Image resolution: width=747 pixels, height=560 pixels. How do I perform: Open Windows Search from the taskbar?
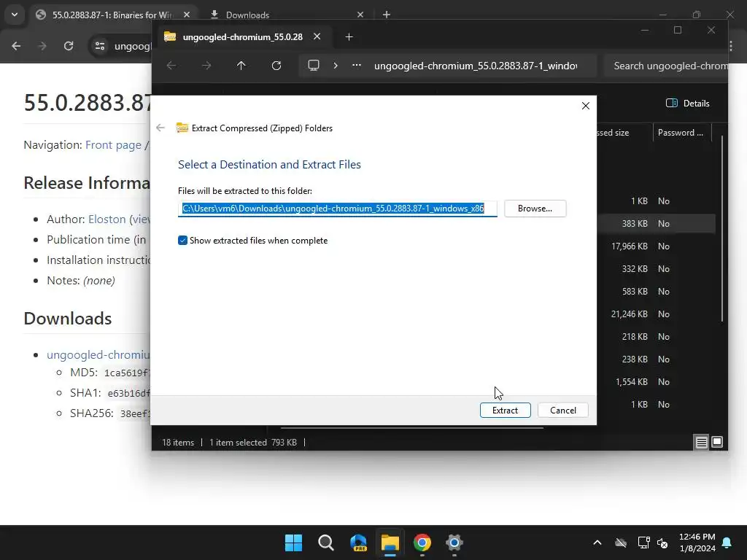pos(326,542)
